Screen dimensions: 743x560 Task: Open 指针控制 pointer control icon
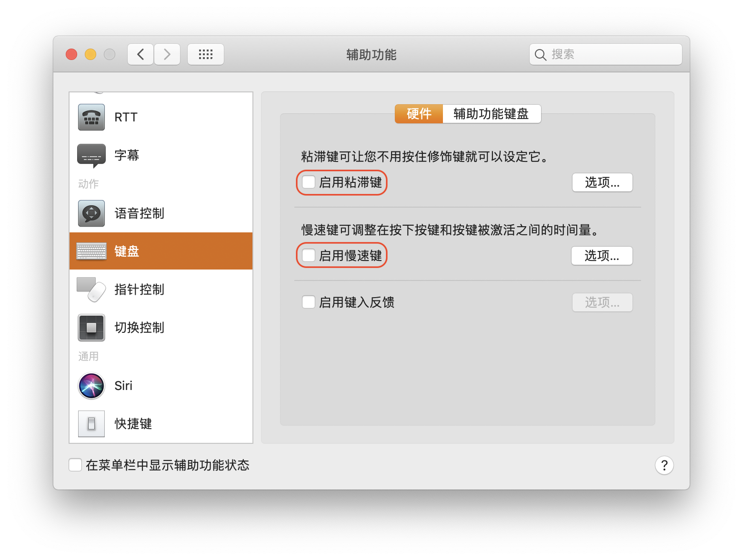coord(91,290)
